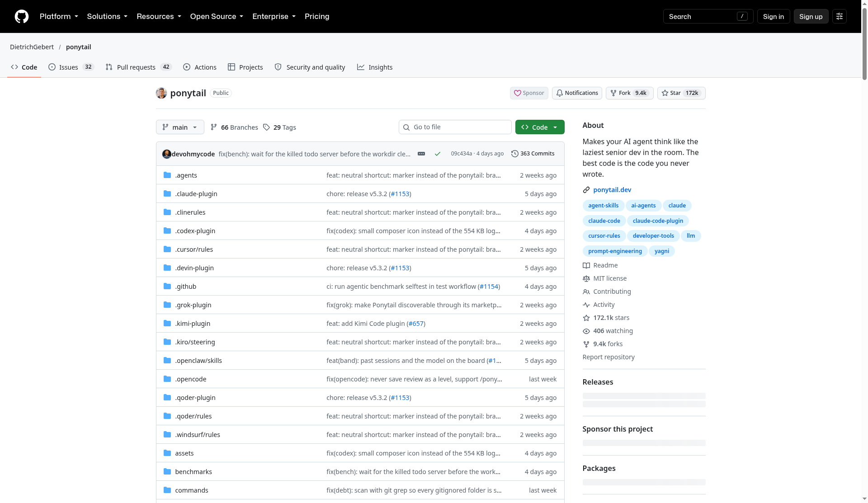Screen dimensions: 868x503
Task: Open the Insights tab
Action: (x=375, y=67)
